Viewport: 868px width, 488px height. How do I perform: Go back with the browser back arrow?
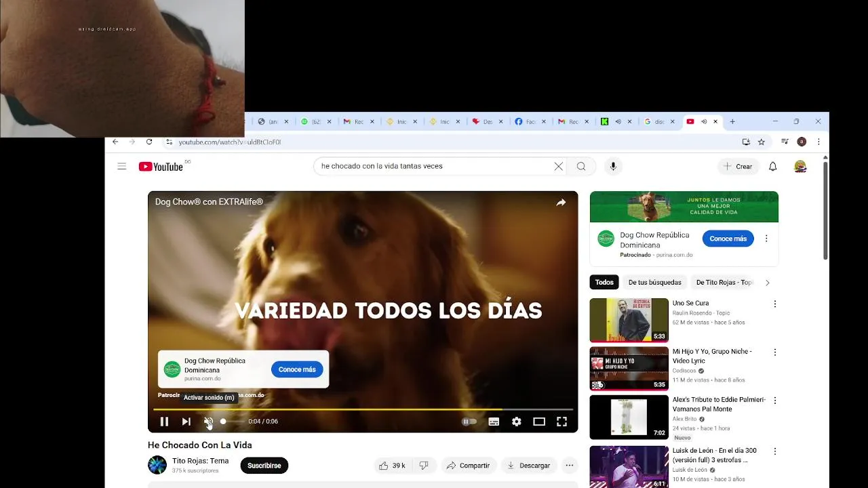tap(115, 142)
